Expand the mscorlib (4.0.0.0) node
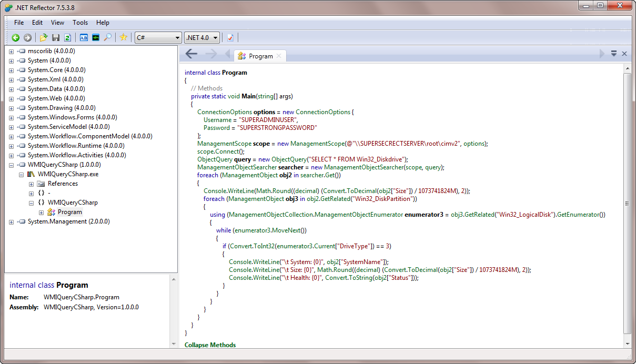The width and height of the screenshot is (636, 364). (x=11, y=51)
